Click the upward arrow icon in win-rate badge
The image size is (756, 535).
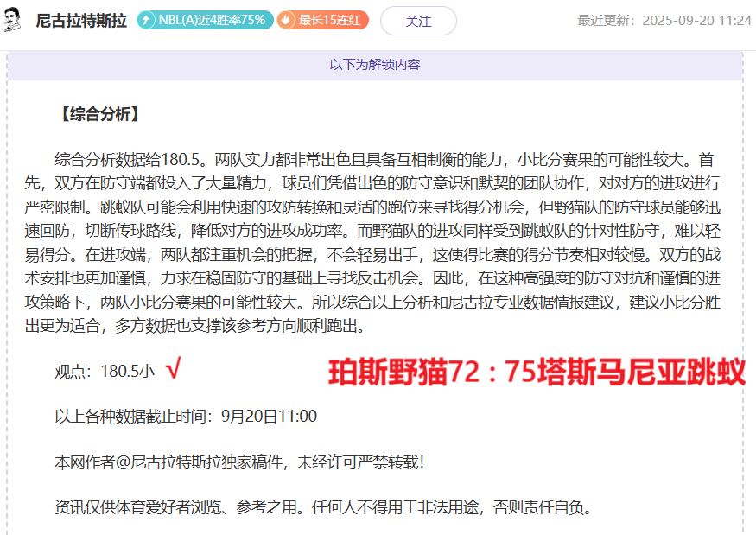pyautogui.click(x=146, y=20)
